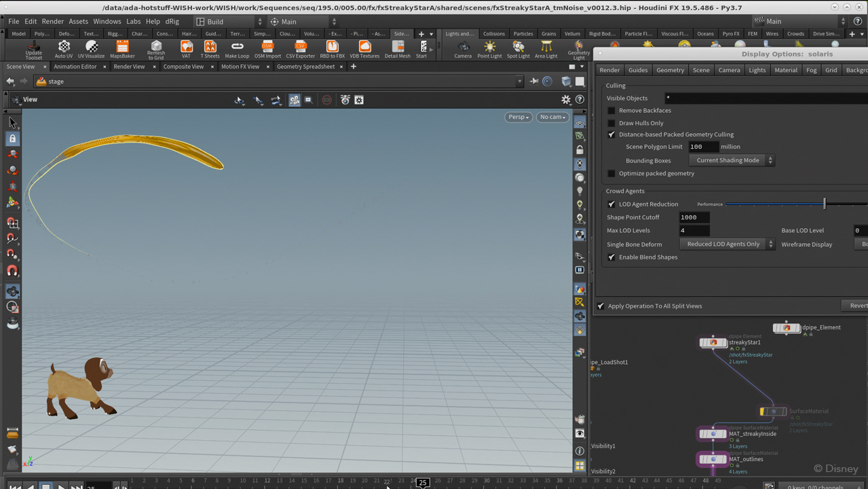Switch to the Animation Editor tab
The width and height of the screenshot is (868, 489).
tap(75, 67)
